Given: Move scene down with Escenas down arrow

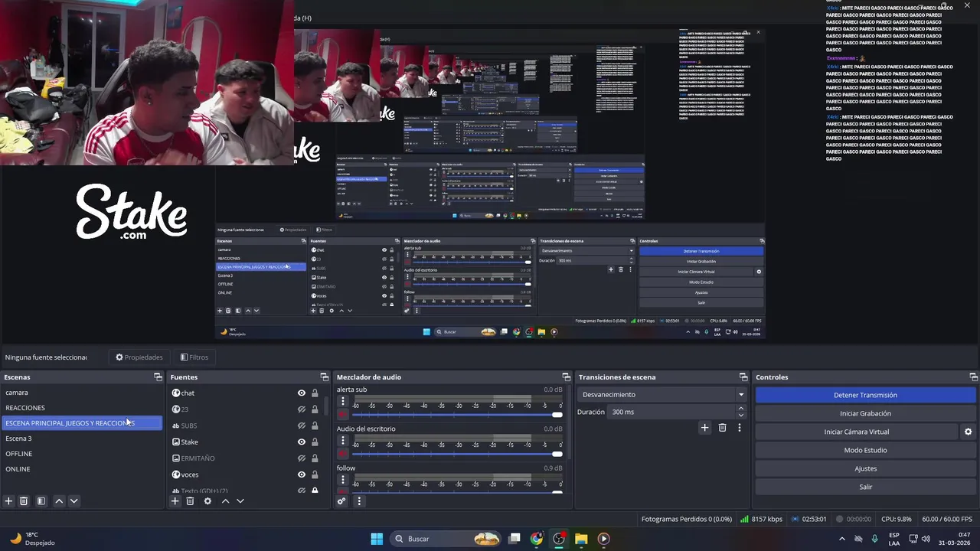Looking at the screenshot, I should click(74, 501).
